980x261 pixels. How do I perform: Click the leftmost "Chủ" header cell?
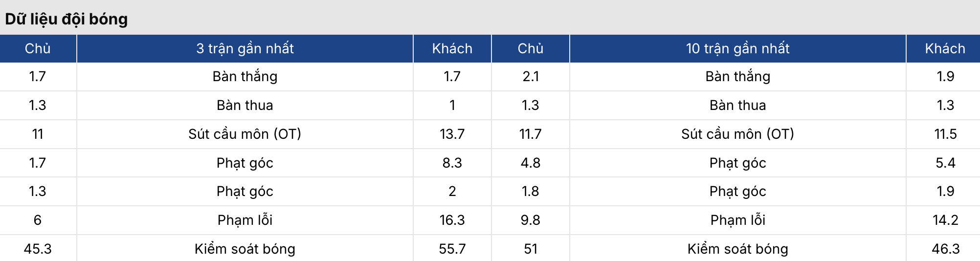38,48
